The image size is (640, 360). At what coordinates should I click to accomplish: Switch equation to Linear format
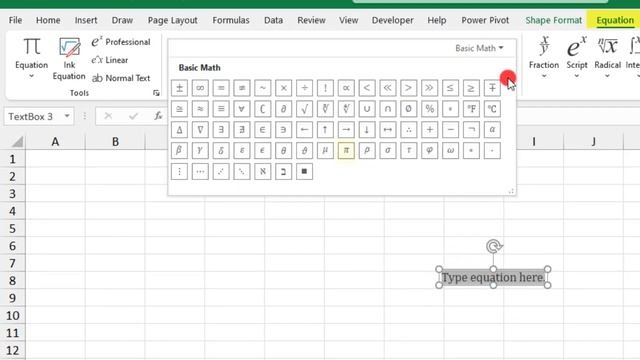[x=110, y=60]
